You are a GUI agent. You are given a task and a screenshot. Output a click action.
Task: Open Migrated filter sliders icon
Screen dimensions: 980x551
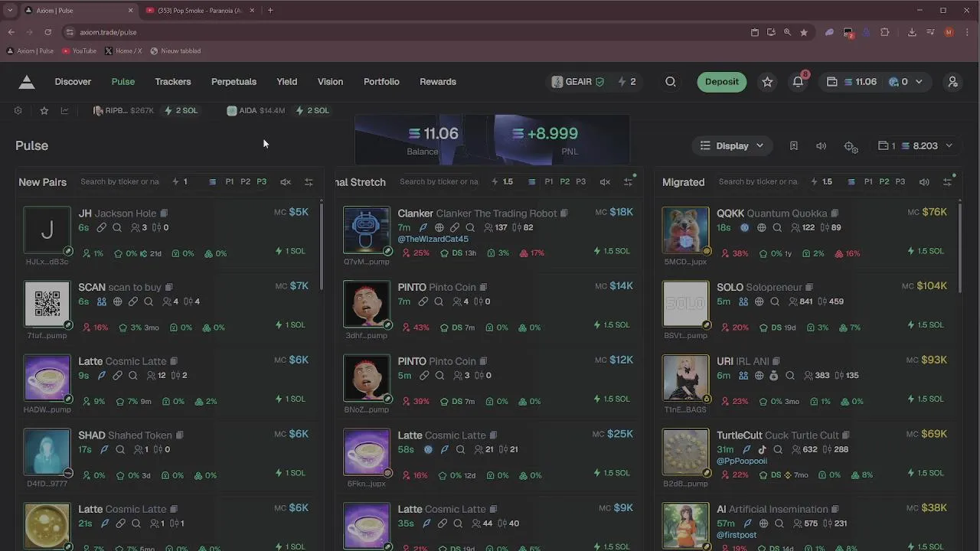point(947,182)
